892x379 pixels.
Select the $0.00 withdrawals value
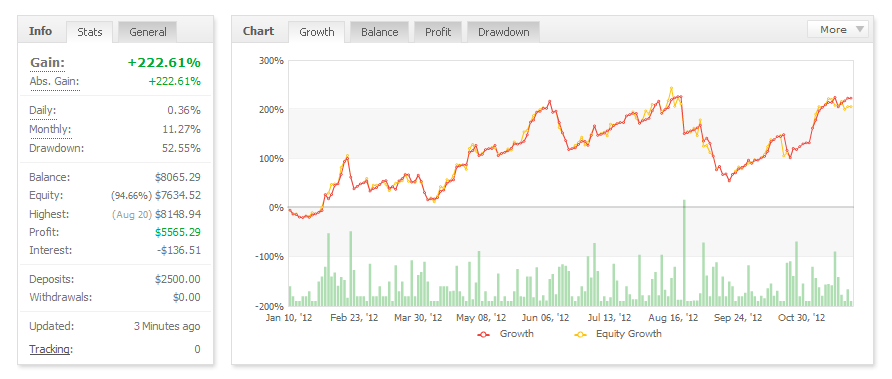(x=187, y=297)
